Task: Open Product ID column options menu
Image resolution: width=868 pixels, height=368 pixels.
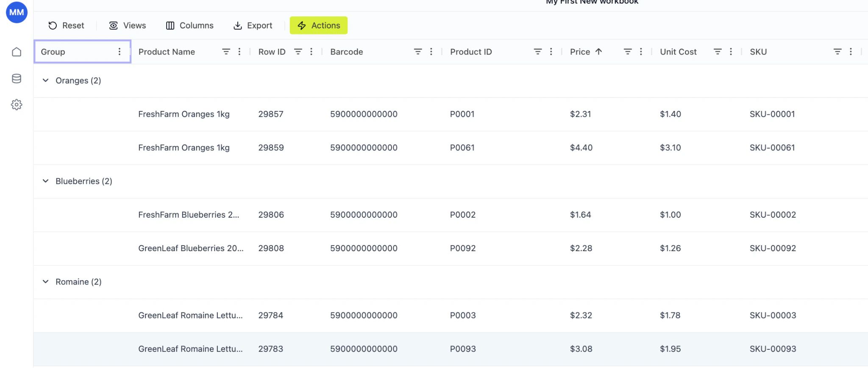Action: pos(551,52)
